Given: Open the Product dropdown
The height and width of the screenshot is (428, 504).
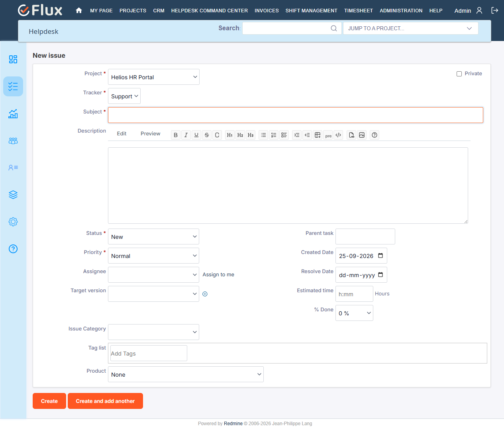Looking at the screenshot, I should click(x=186, y=374).
